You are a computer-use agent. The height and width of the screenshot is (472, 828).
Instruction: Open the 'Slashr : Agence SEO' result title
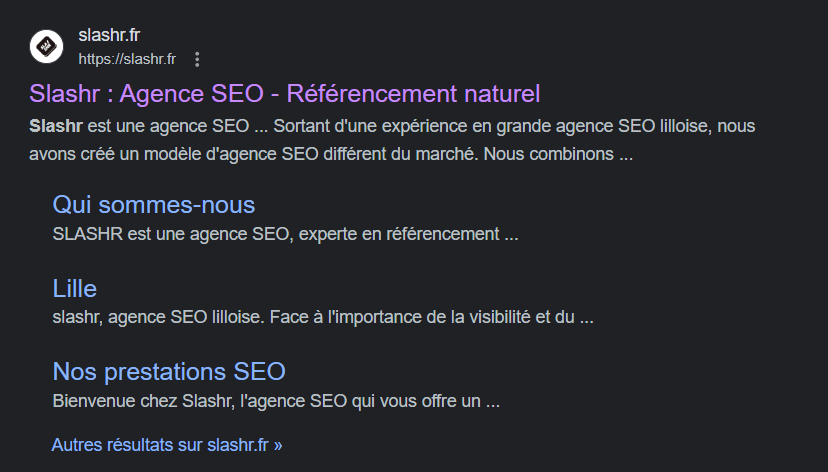click(x=150, y=94)
